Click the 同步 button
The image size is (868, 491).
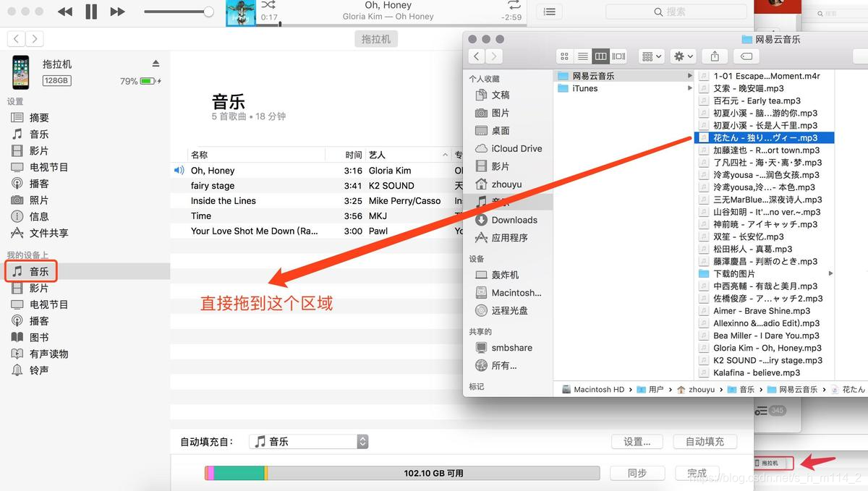click(637, 473)
